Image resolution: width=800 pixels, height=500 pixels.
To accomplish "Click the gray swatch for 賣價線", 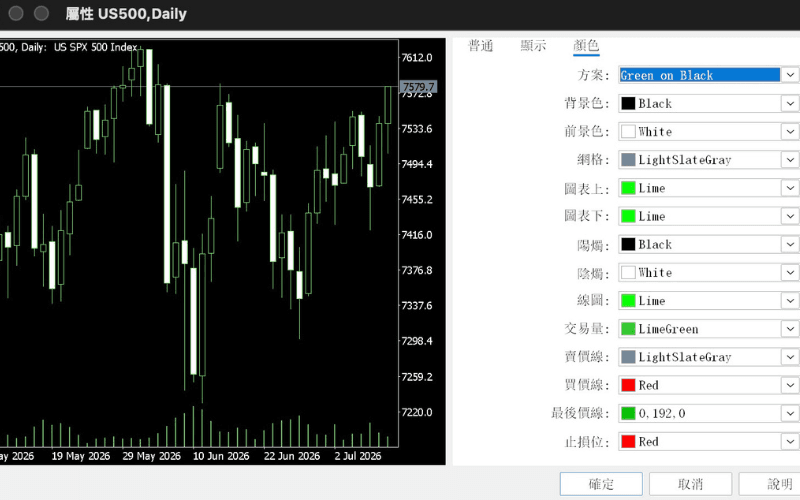I will tap(628, 357).
